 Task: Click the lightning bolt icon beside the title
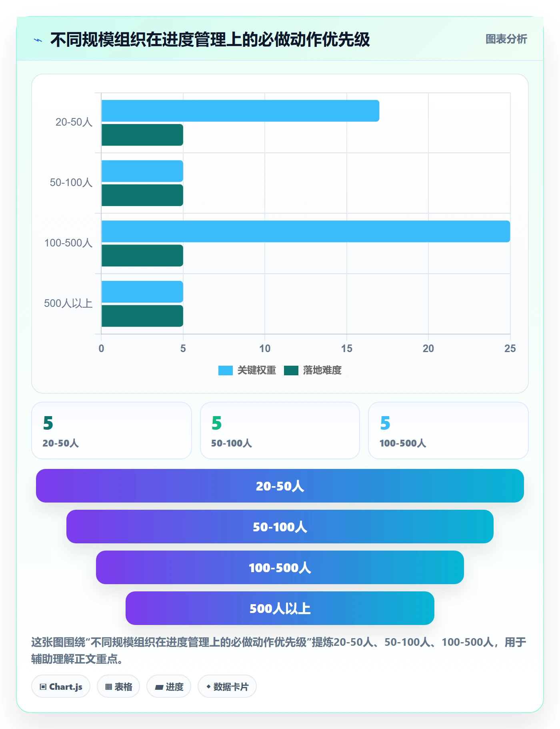(38, 40)
